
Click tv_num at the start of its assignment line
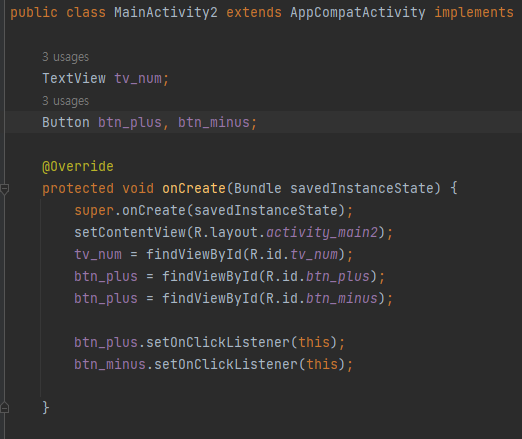point(98,254)
